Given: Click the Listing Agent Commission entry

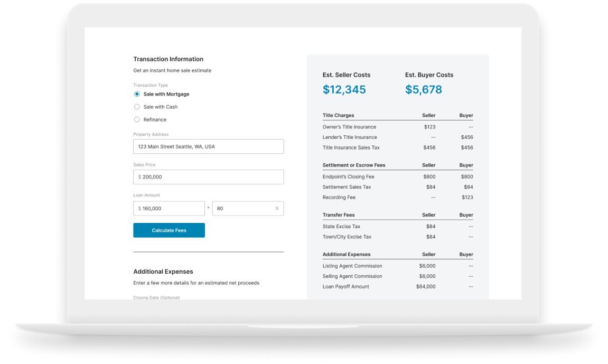Looking at the screenshot, I should tap(352, 266).
